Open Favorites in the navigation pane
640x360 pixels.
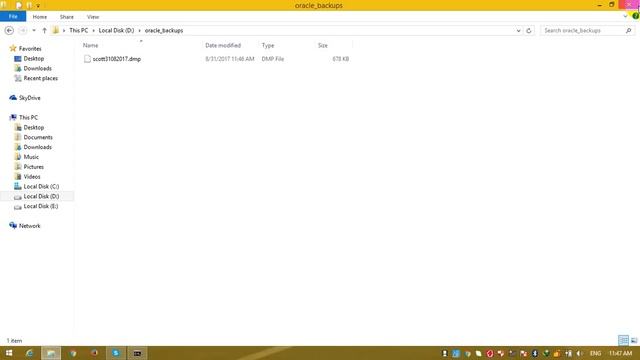click(x=30, y=49)
